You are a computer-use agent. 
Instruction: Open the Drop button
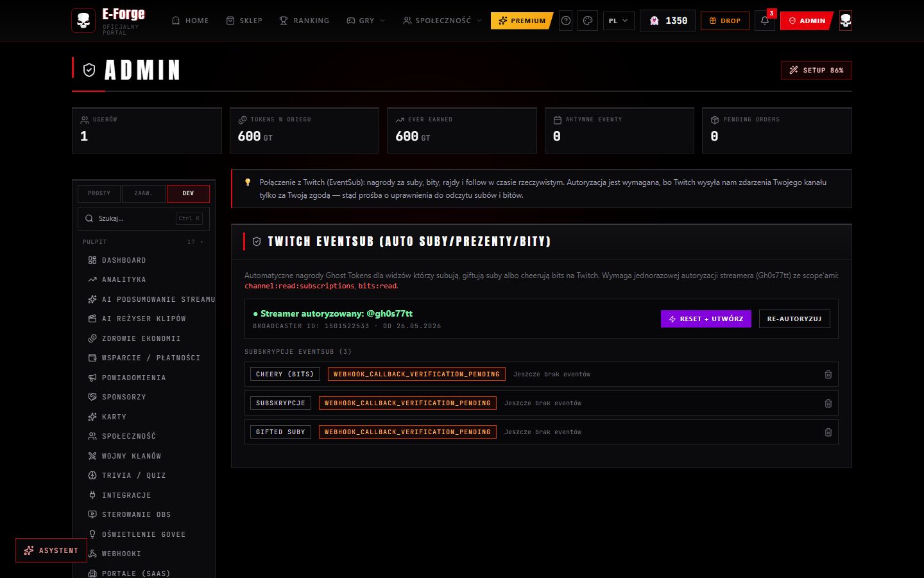pyautogui.click(x=725, y=21)
